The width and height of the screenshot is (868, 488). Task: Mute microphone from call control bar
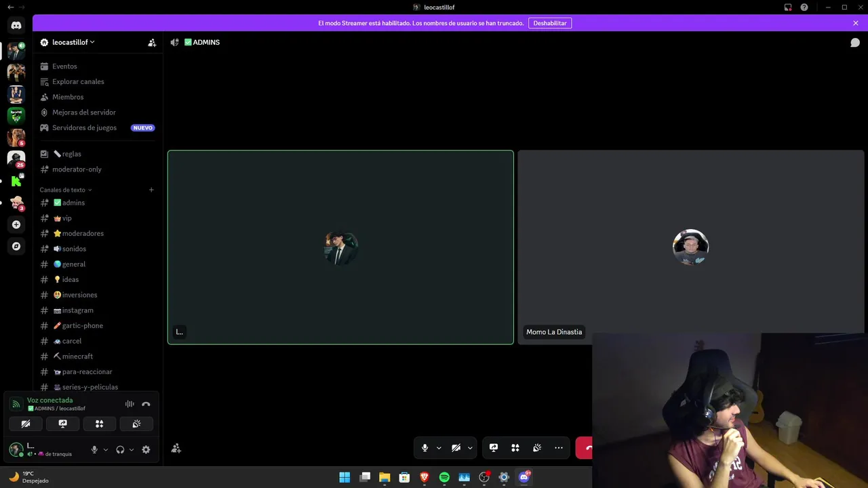coord(425,448)
